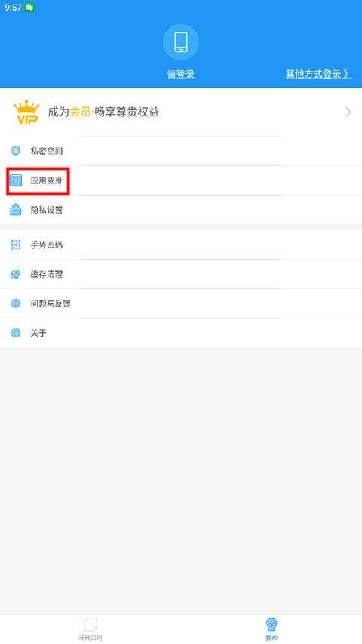Switch to the 双开应用 bottom tab
Viewport: 362px width, 644px height.
(x=90, y=629)
